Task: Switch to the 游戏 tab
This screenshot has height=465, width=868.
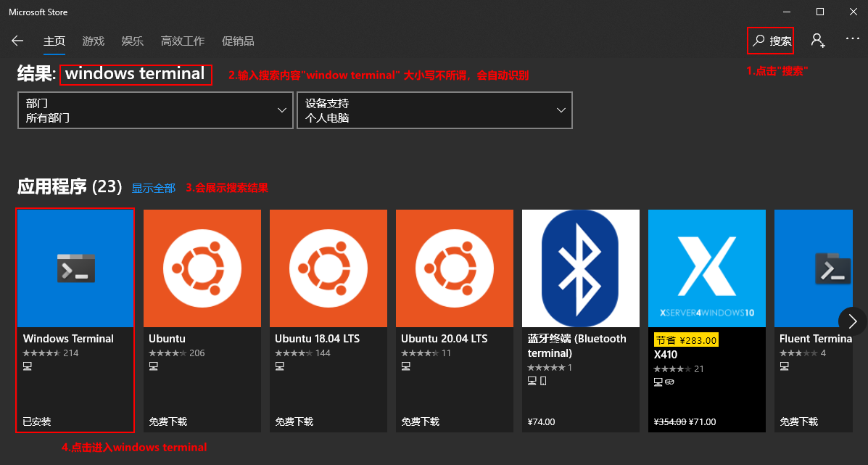Action: coord(93,41)
